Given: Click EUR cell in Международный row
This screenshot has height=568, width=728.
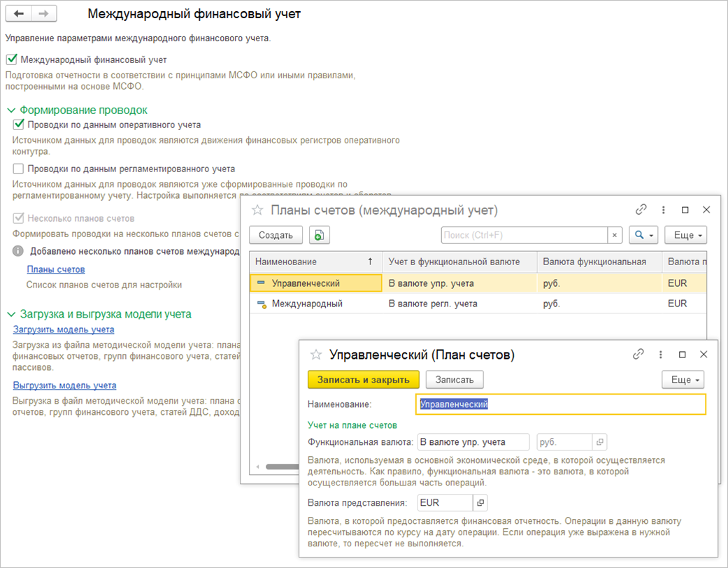Looking at the screenshot, I should (685, 304).
